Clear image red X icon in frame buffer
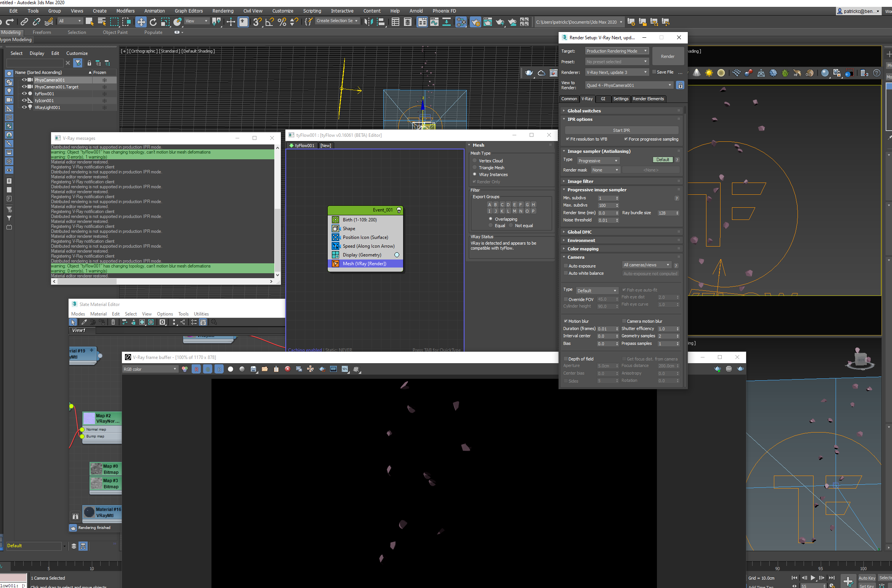This screenshot has width=892, height=588. click(x=288, y=369)
